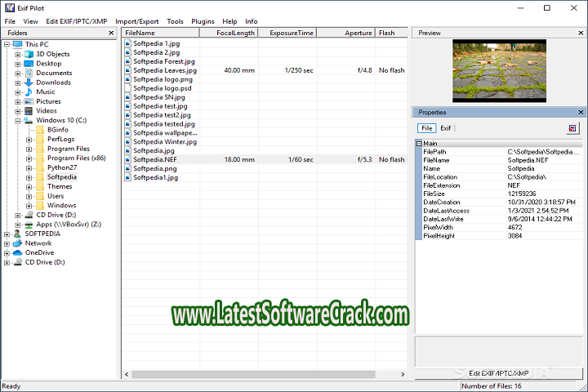Click the Music folder icon

point(29,92)
